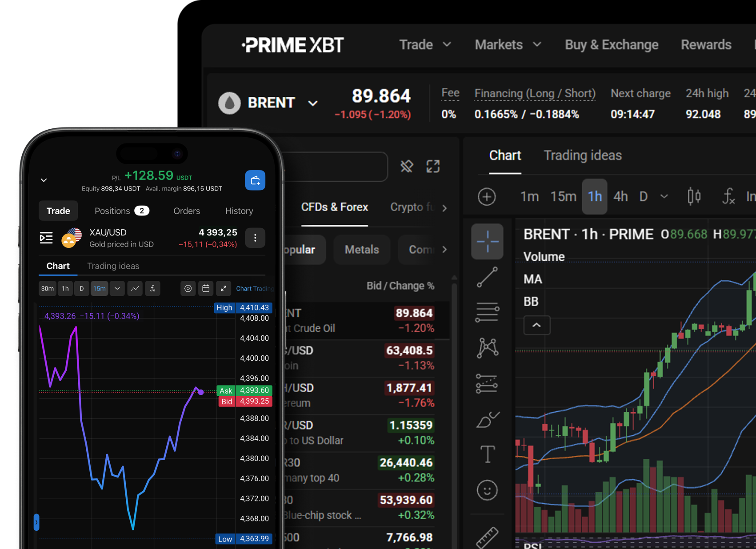The image size is (756, 549).
Task: Click the BRENT oil drop icon
Action: click(x=229, y=103)
